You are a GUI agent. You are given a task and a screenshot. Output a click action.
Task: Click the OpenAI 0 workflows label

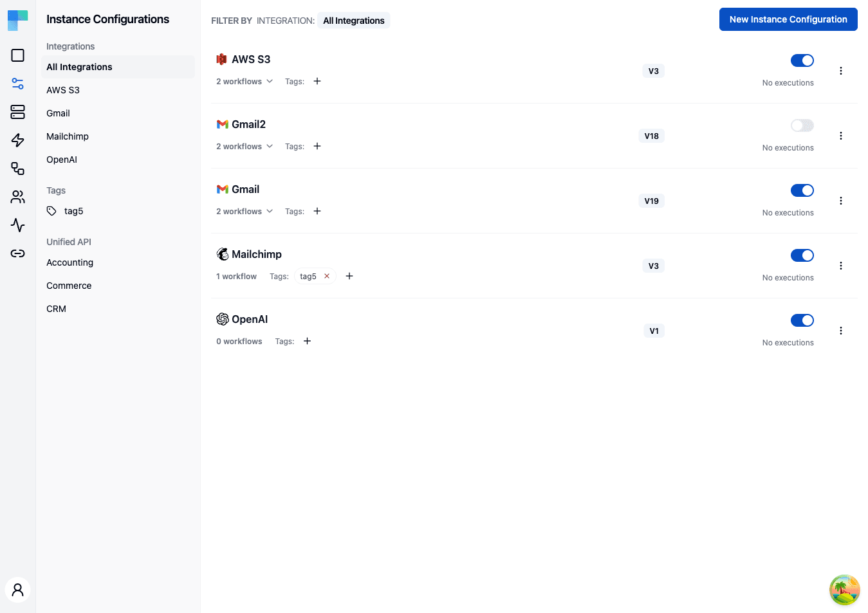tap(239, 342)
